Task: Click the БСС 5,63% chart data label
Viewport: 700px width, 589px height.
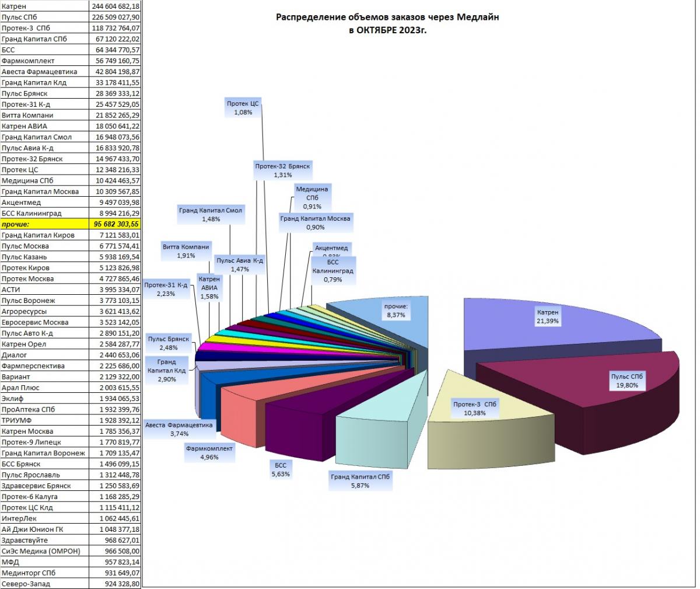Action: click(x=280, y=469)
